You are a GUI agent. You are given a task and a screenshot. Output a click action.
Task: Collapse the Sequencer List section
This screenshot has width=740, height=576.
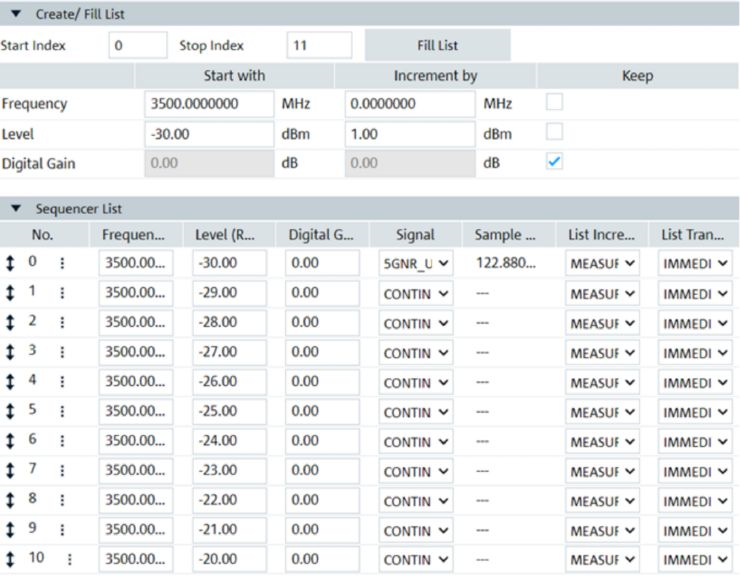pos(16,208)
